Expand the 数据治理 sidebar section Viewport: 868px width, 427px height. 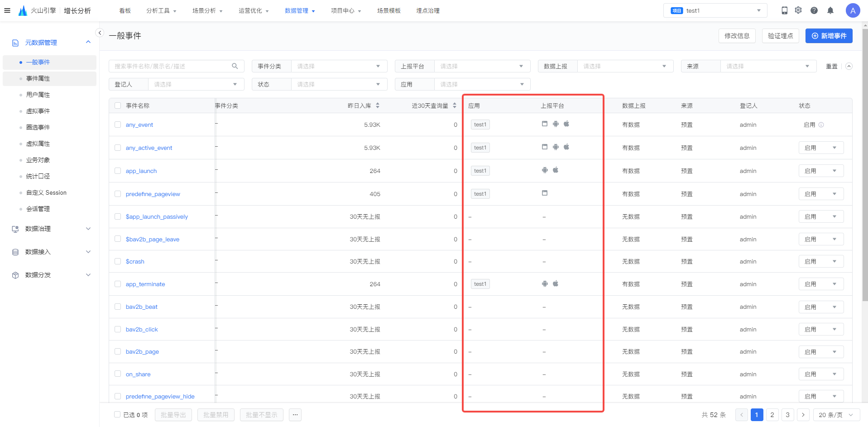[51, 229]
